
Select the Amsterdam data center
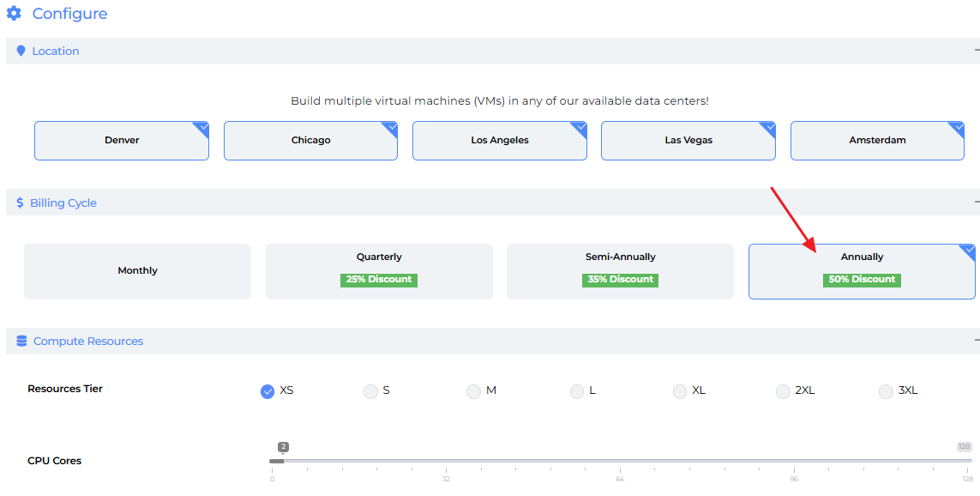click(876, 141)
